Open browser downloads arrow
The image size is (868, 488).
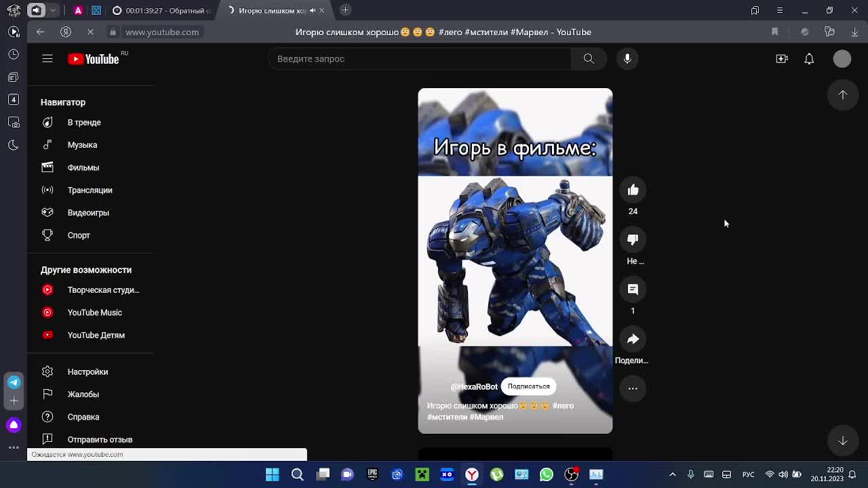854,32
